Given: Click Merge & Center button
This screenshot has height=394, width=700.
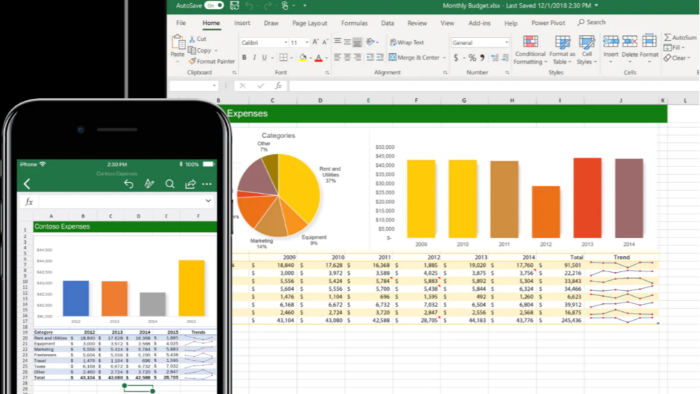Looking at the screenshot, I should (x=414, y=58).
